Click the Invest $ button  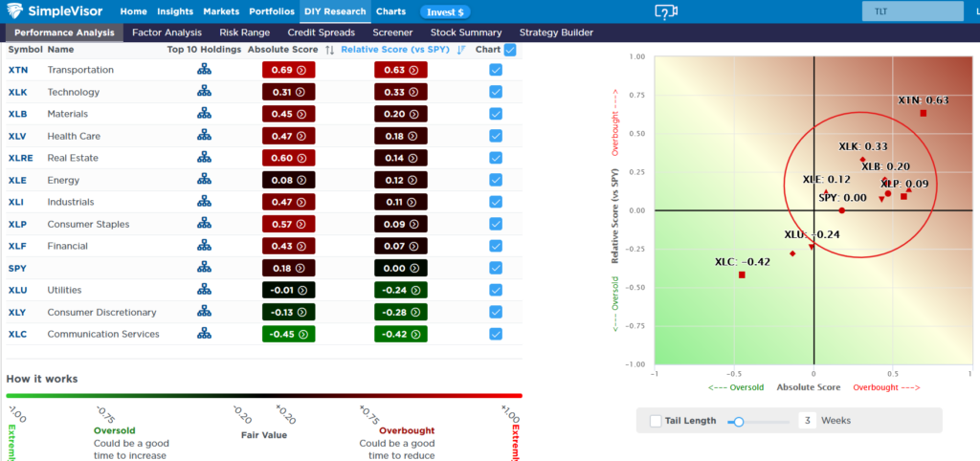point(445,11)
